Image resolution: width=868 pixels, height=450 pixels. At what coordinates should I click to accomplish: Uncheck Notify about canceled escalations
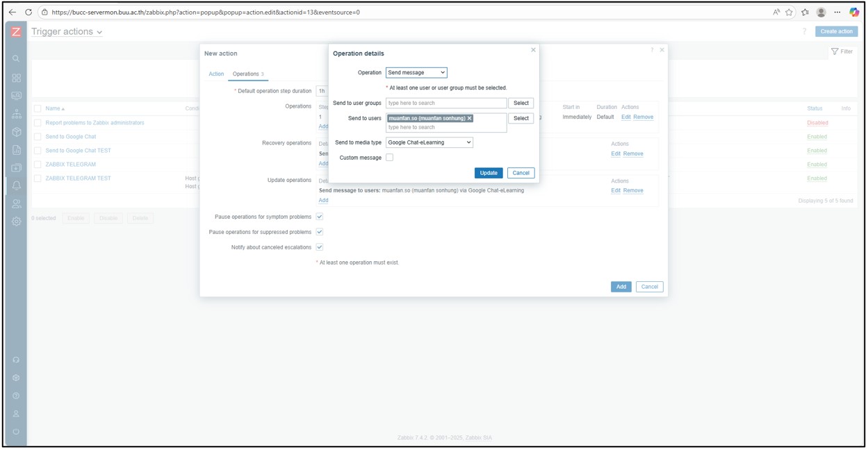point(320,247)
